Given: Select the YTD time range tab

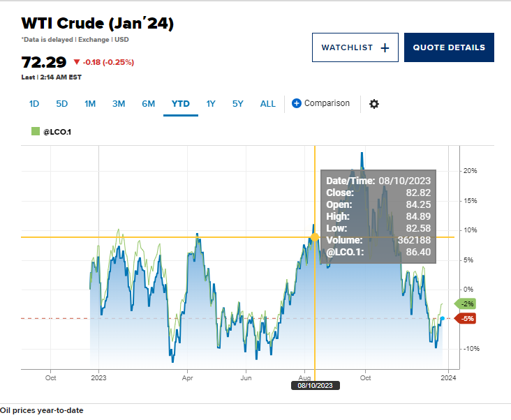Looking at the screenshot, I should click(180, 104).
